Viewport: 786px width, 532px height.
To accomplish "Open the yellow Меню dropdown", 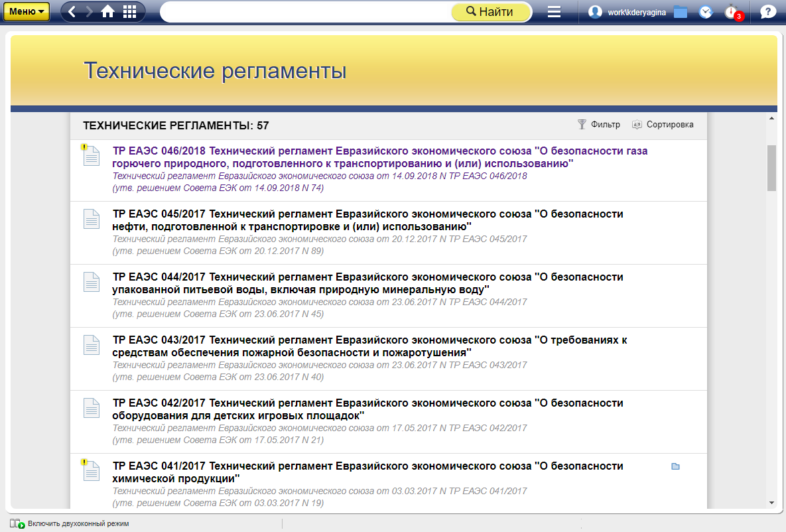I will pos(26,11).
